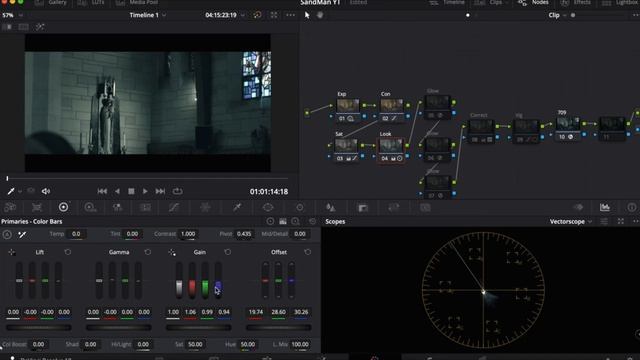Image resolution: width=640 pixels, height=360 pixels.
Task: Reset all Primaries adjustments icon
Action: [313, 221]
